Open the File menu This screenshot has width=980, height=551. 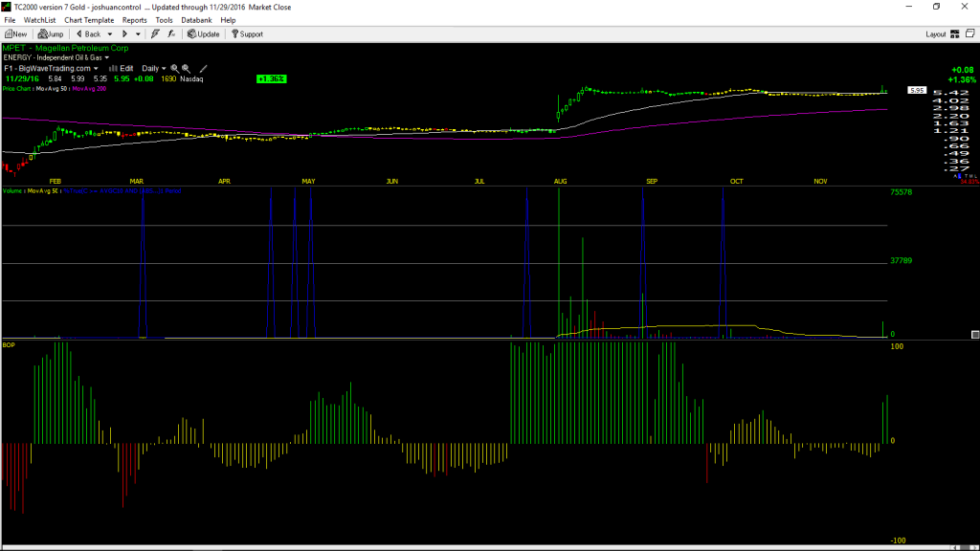point(10,20)
